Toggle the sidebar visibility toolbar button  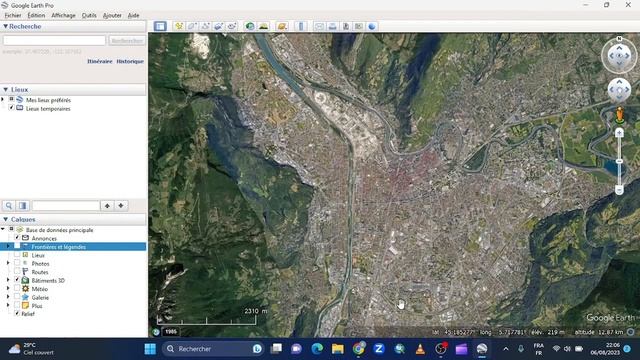(x=160, y=26)
